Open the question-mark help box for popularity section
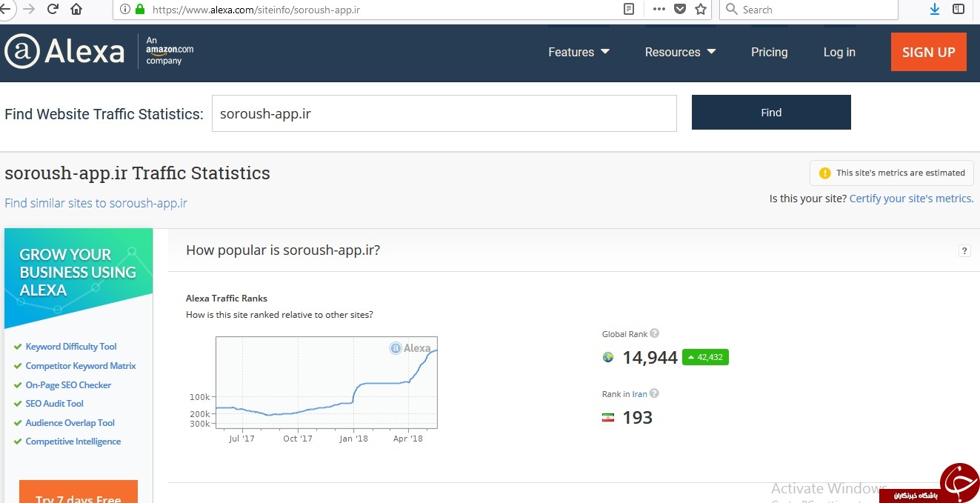Viewport: 980px width, 503px height. coord(964,250)
